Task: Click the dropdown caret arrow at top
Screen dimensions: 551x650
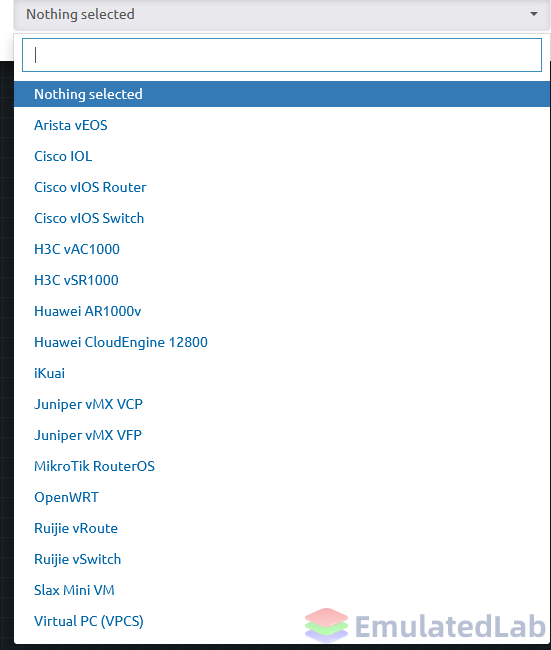Action: tap(534, 14)
